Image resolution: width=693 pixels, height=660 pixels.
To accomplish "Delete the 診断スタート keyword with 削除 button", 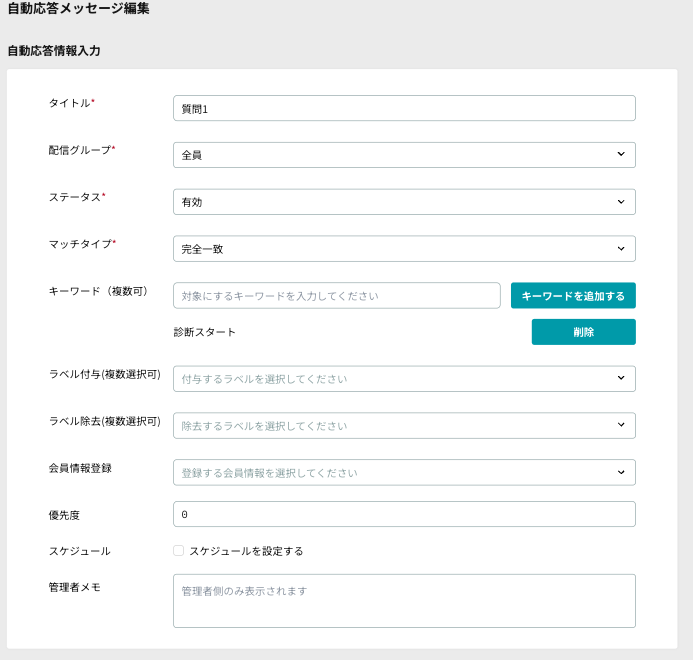I will 583,332.
